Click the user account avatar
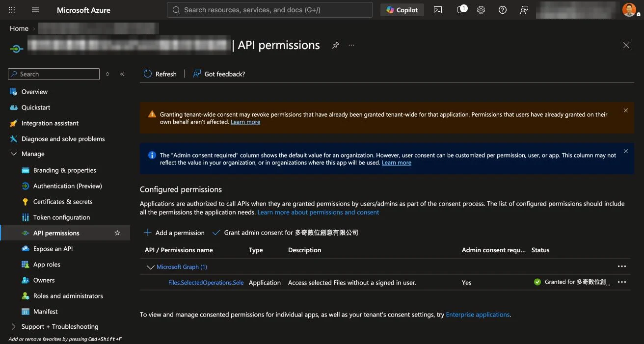This screenshot has width=644, height=344. point(629,10)
